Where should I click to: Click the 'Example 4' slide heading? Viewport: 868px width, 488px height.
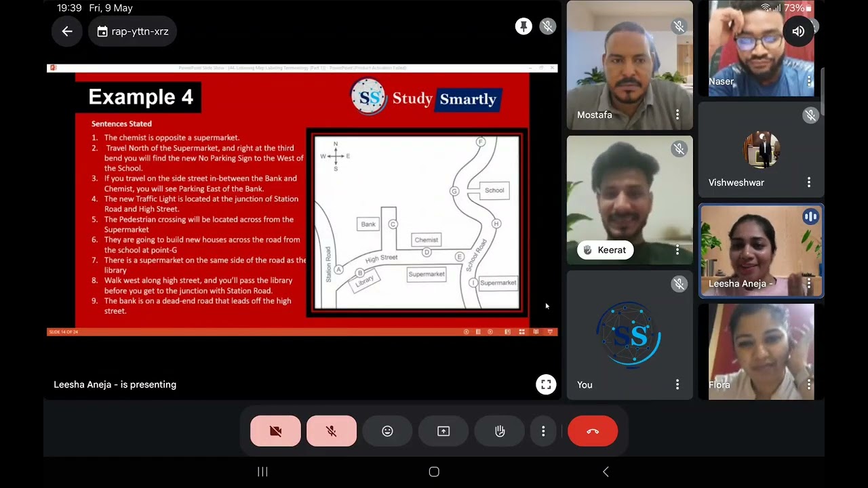click(x=140, y=97)
